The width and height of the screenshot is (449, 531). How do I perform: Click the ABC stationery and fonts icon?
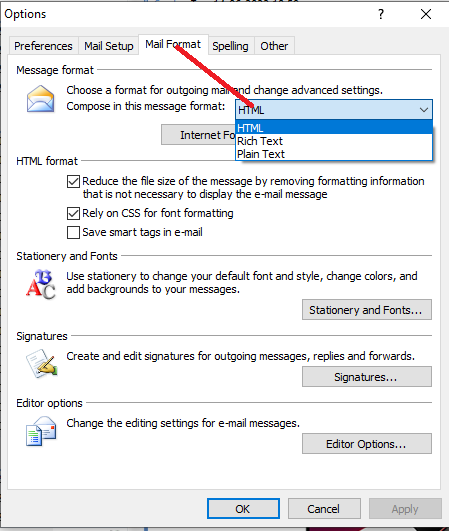[40, 284]
